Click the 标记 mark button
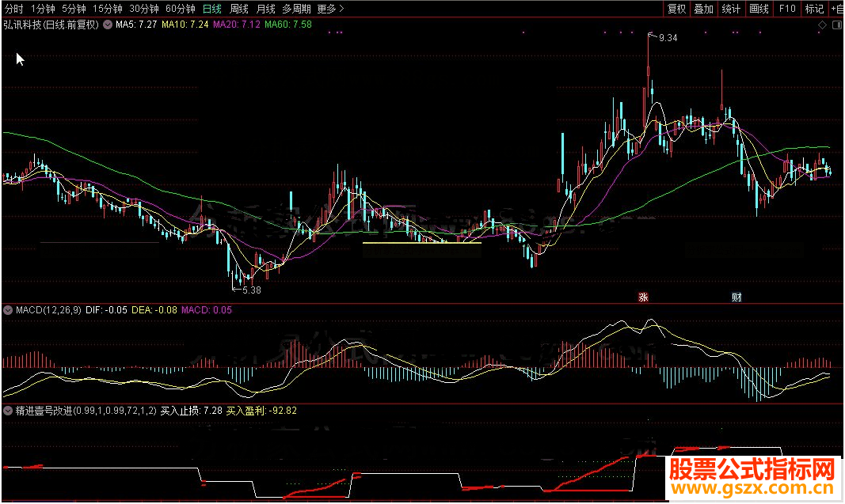The width and height of the screenshot is (845, 504). point(814,9)
